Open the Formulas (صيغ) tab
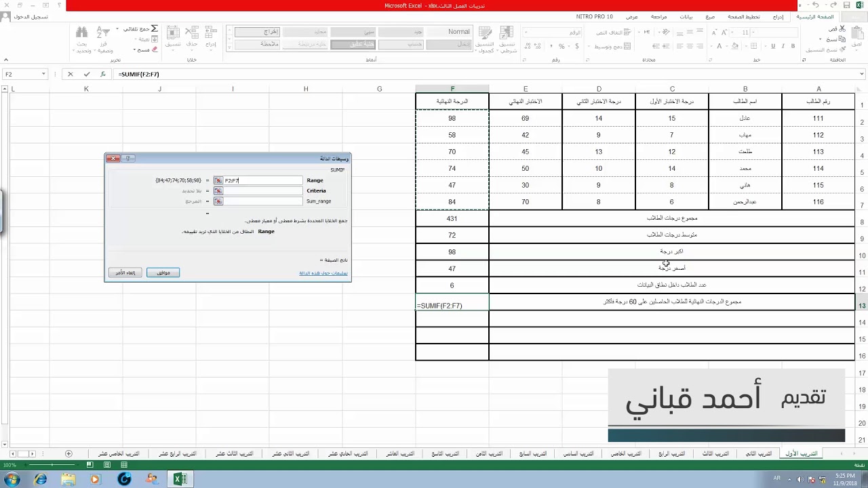Screen dimensions: 868x488 [710, 16]
